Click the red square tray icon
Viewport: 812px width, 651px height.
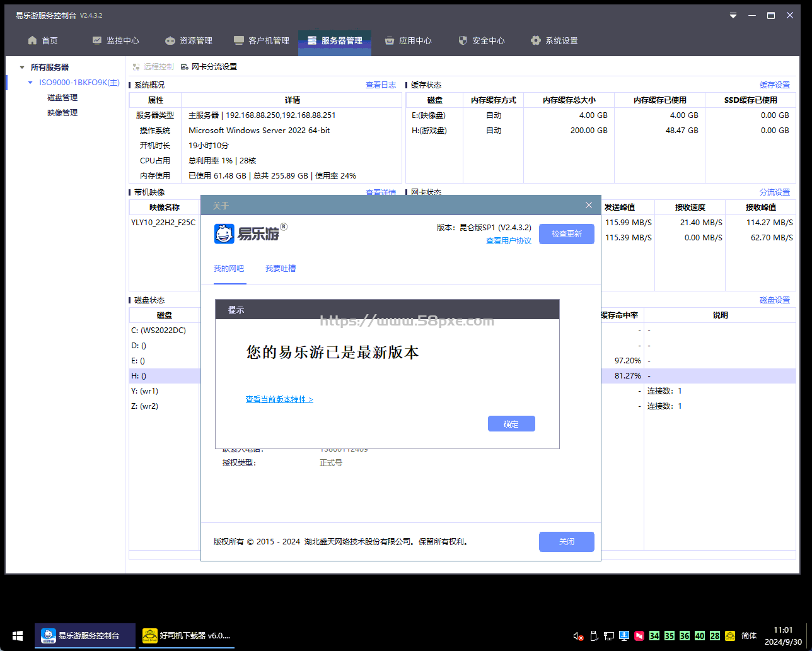click(639, 636)
